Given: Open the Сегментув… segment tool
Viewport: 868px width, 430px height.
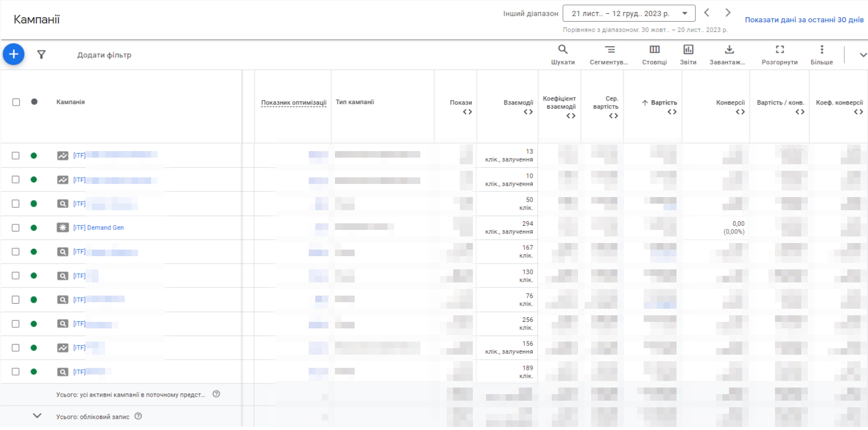Looking at the screenshot, I should [x=609, y=50].
